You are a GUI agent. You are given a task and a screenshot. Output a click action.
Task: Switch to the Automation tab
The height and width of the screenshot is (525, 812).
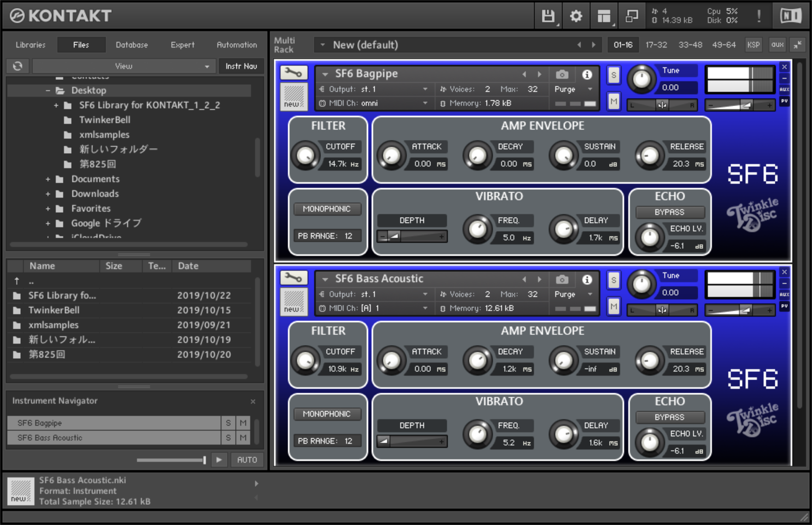tap(237, 45)
